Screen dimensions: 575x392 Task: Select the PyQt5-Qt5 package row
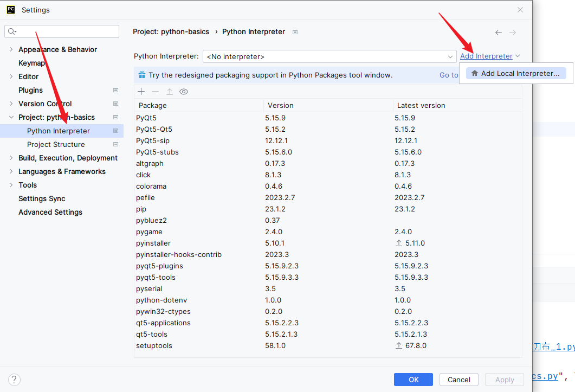pos(328,129)
